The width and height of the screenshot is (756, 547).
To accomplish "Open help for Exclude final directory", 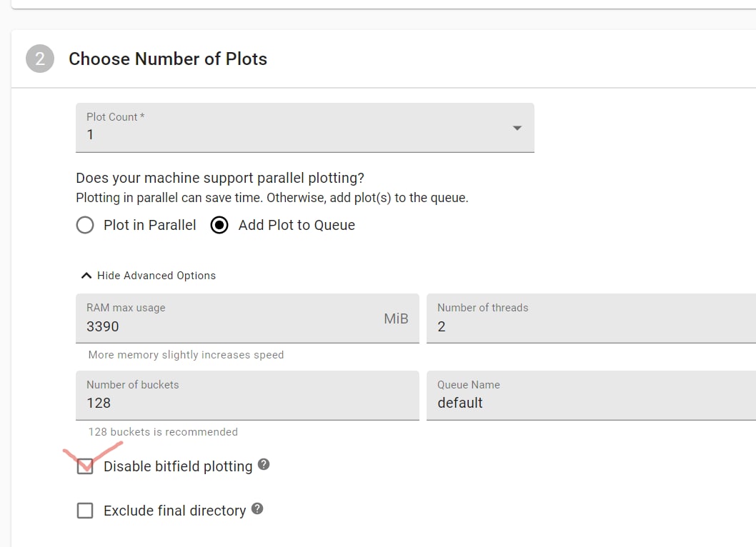I will (x=257, y=509).
